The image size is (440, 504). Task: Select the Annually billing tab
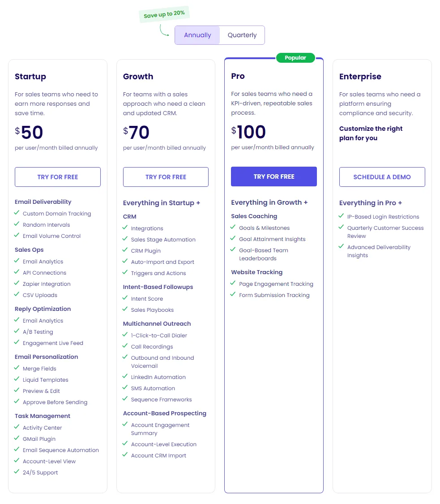(x=197, y=34)
